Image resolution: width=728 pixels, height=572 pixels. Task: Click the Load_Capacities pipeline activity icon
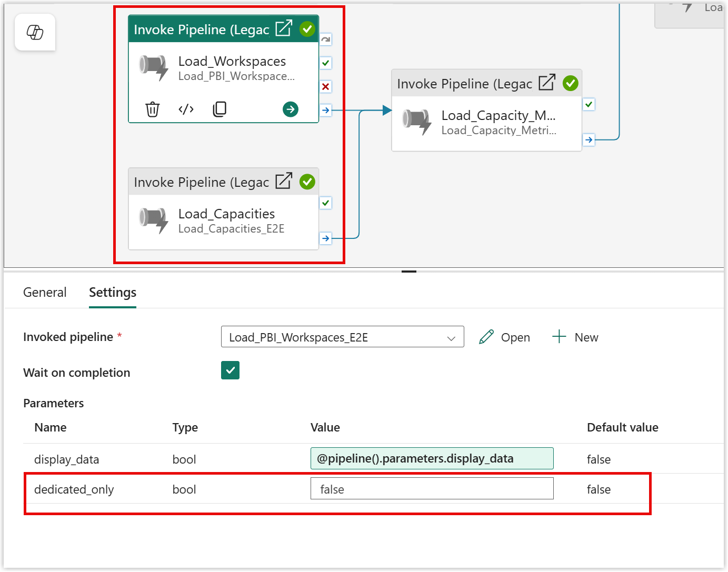click(153, 220)
